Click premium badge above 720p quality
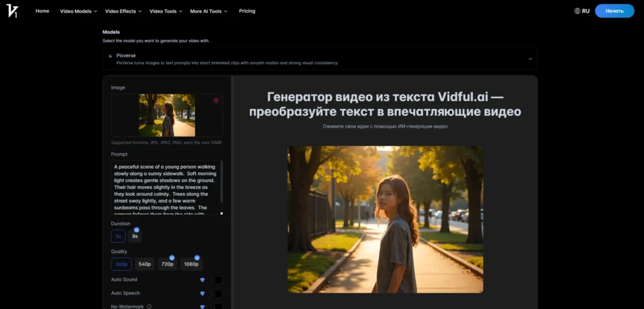 [x=172, y=257]
